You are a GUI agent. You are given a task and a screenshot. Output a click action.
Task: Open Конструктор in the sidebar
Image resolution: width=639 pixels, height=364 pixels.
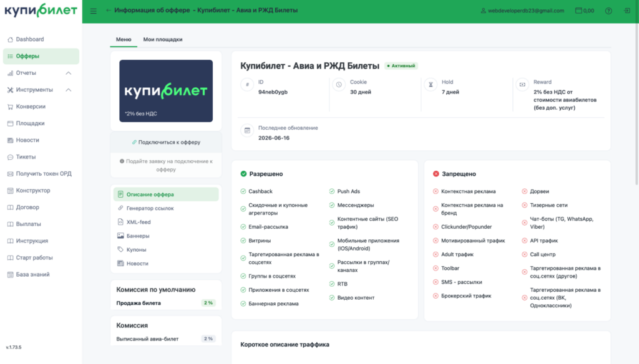point(41,191)
